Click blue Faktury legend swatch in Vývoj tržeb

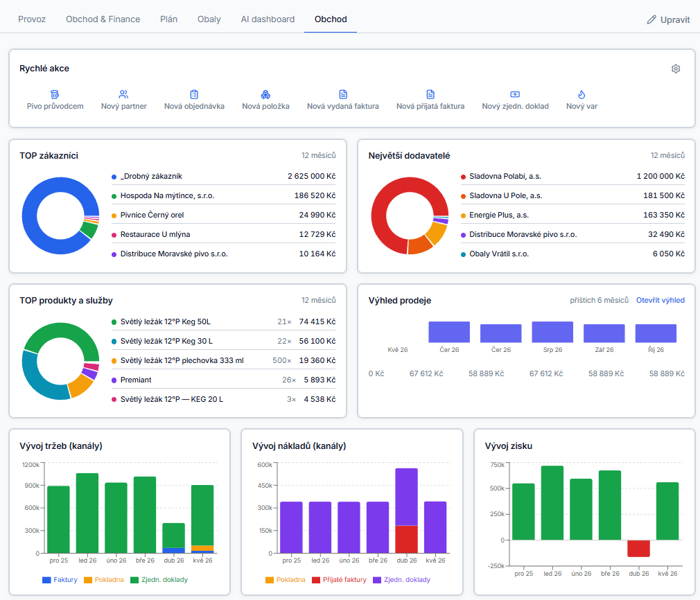(x=46, y=580)
